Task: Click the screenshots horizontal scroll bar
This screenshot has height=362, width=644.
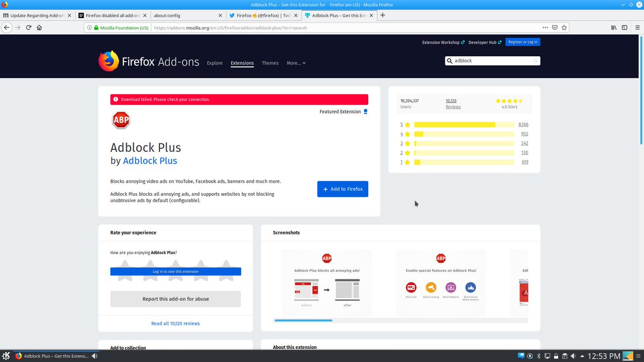Action: tap(303, 320)
